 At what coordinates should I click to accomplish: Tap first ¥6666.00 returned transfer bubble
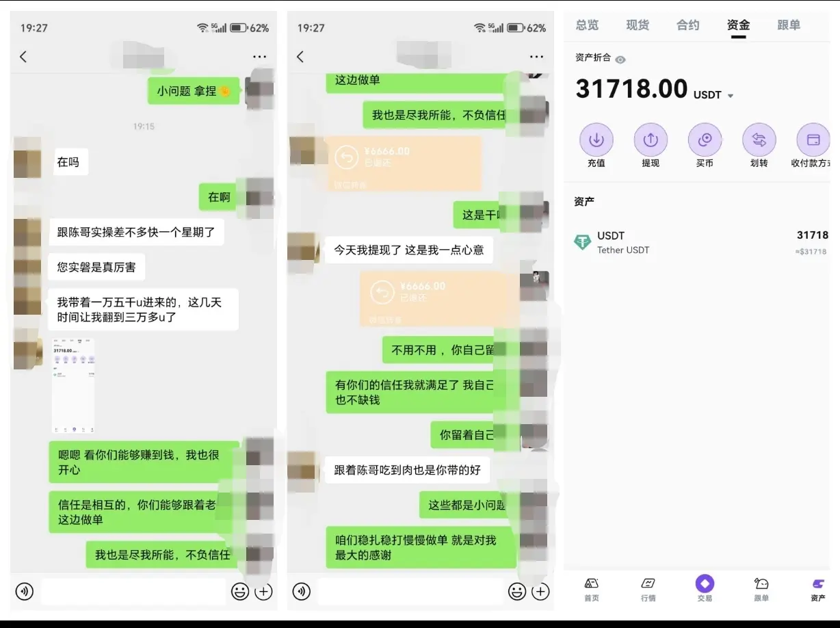click(x=404, y=163)
